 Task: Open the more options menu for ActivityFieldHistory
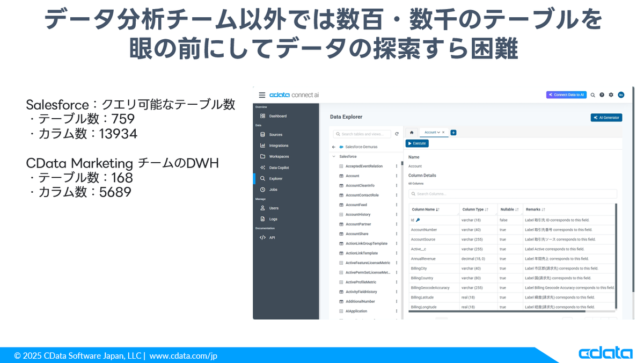tap(397, 292)
